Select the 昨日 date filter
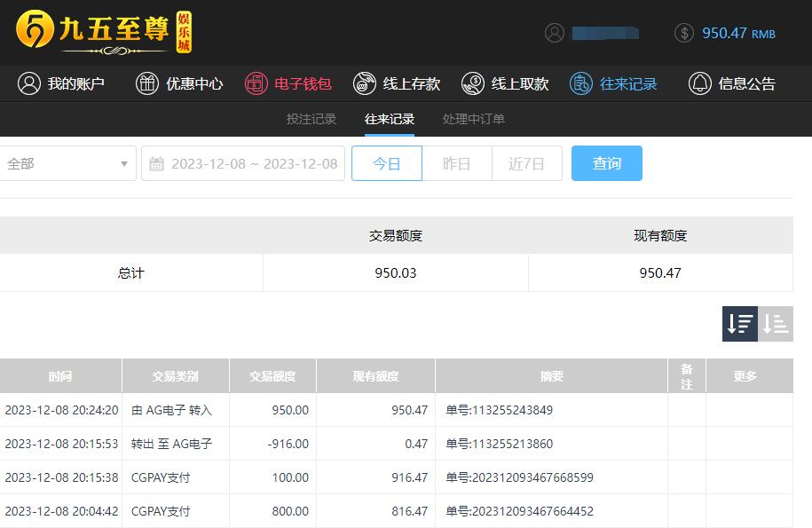The height and width of the screenshot is (528, 812). 457,163
